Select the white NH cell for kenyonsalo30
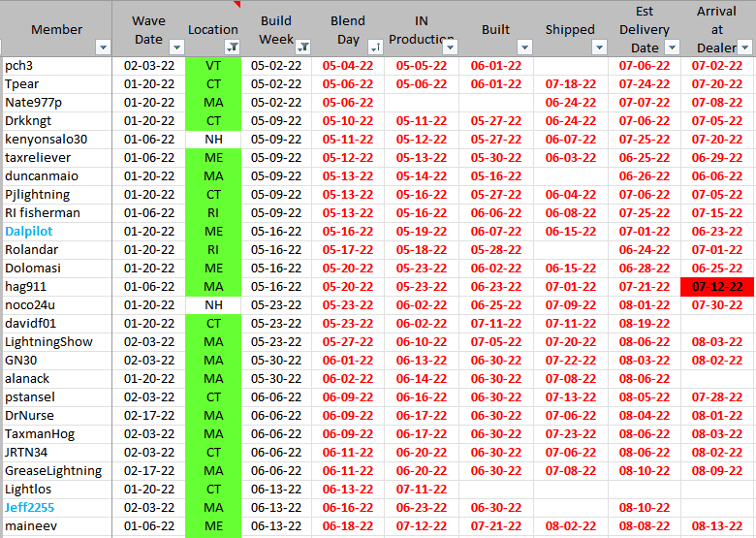 point(213,140)
